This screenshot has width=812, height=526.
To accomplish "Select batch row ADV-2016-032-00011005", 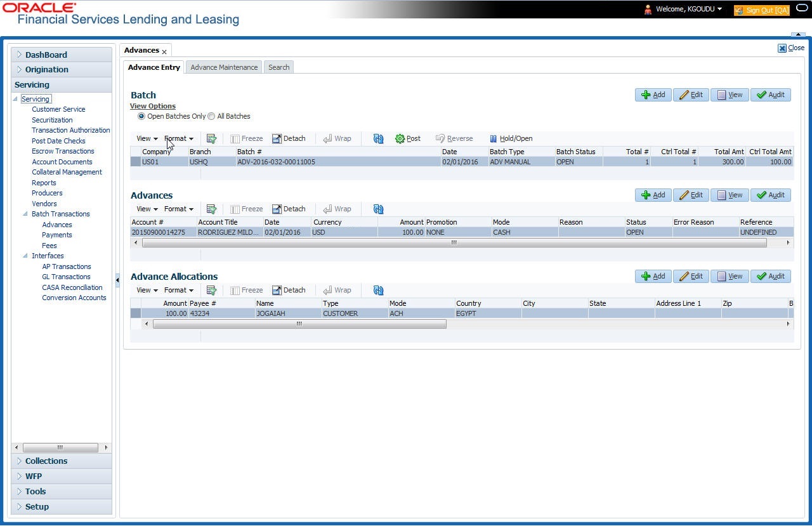I will coord(461,162).
